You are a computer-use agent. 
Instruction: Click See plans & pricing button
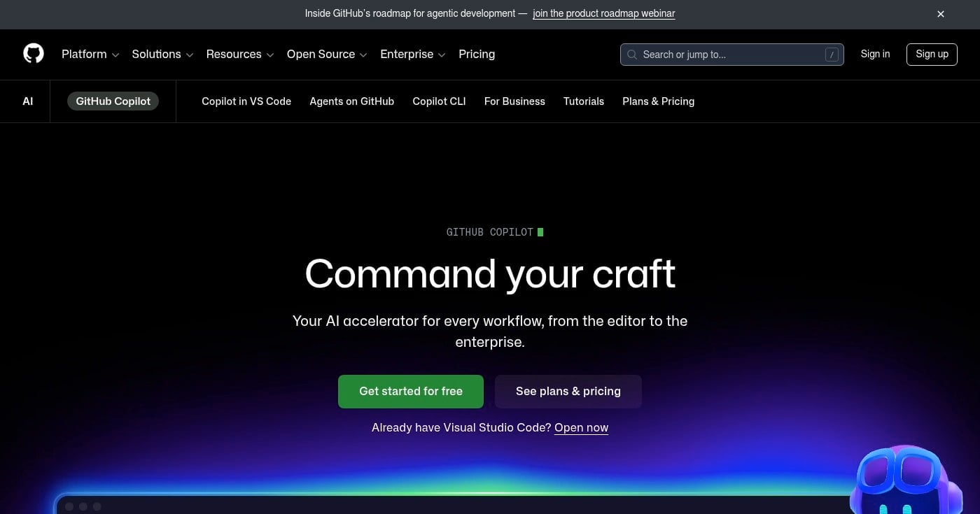568,392
